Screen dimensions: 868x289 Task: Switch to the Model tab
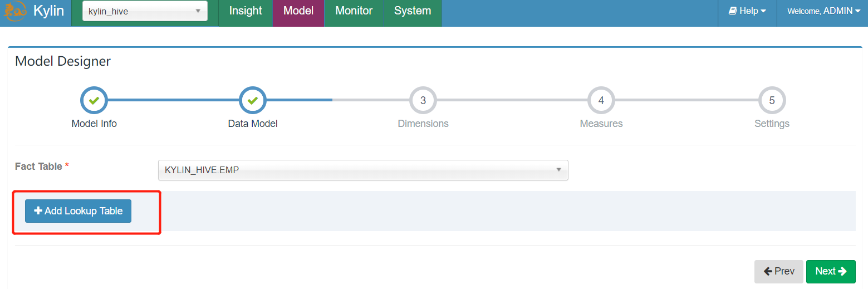tap(298, 11)
